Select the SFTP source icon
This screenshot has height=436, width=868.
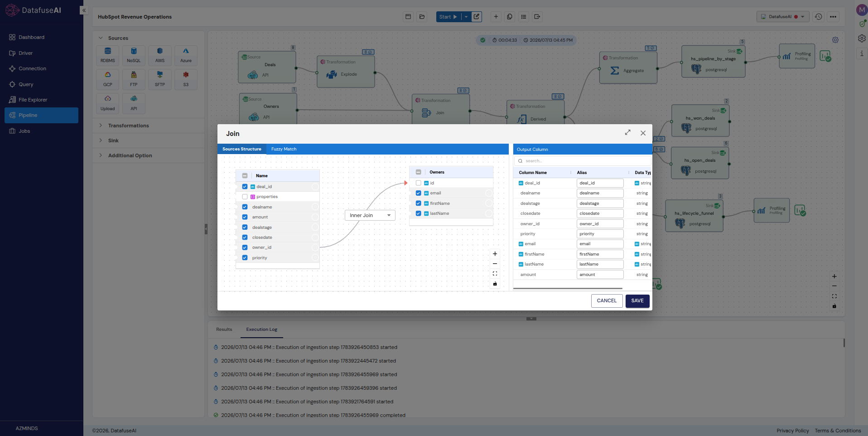160,79
